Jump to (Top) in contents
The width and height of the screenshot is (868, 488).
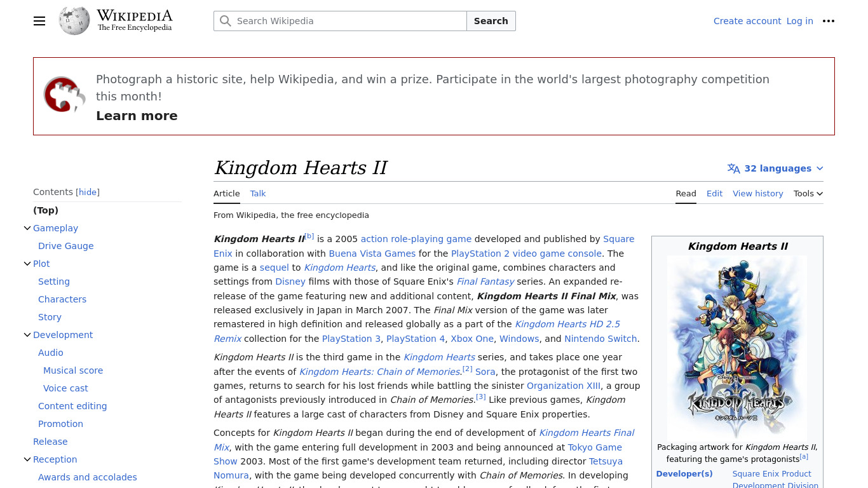(x=46, y=210)
